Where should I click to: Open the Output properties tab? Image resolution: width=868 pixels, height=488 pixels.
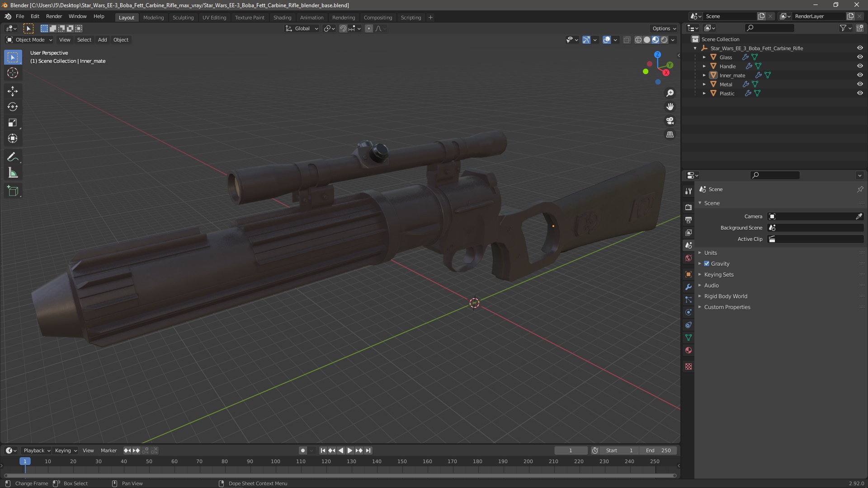[x=689, y=220]
